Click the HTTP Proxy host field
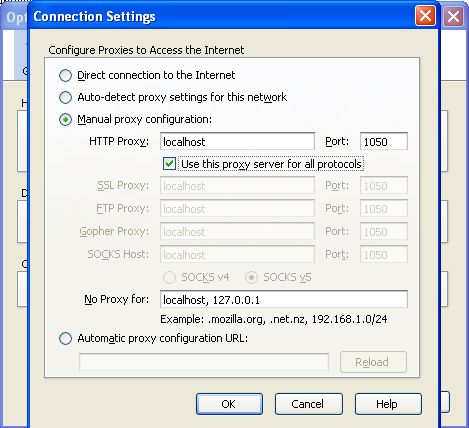The image size is (469, 428). [x=237, y=141]
